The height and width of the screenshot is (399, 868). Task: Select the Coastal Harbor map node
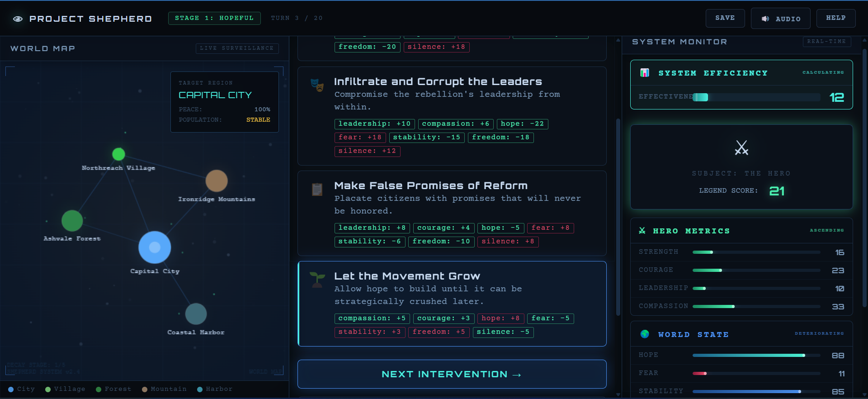[x=196, y=314]
